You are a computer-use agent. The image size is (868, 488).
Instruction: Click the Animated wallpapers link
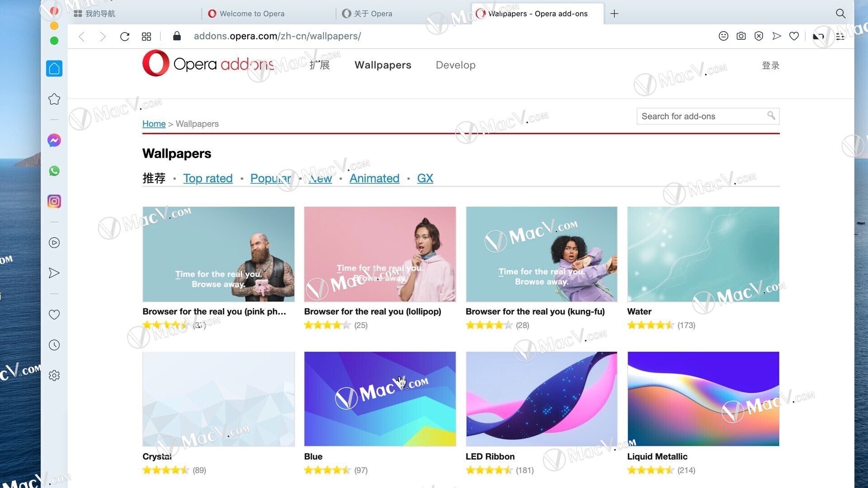click(x=374, y=178)
